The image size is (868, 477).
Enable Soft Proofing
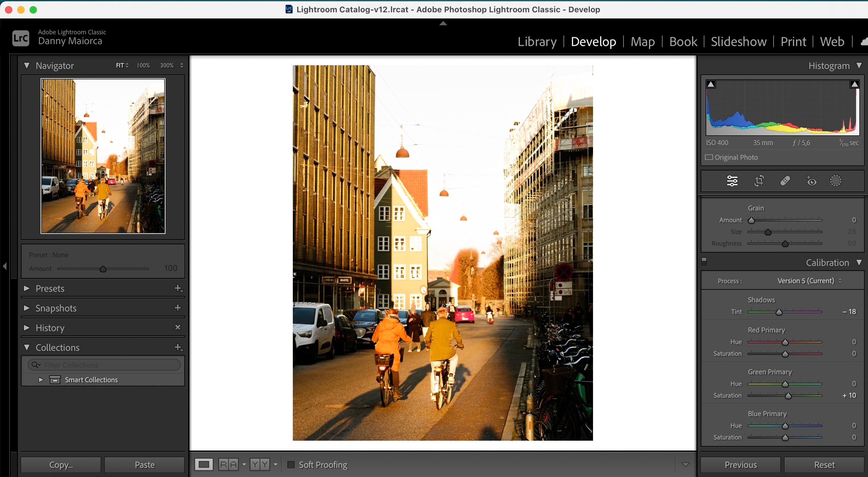pyautogui.click(x=291, y=464)
